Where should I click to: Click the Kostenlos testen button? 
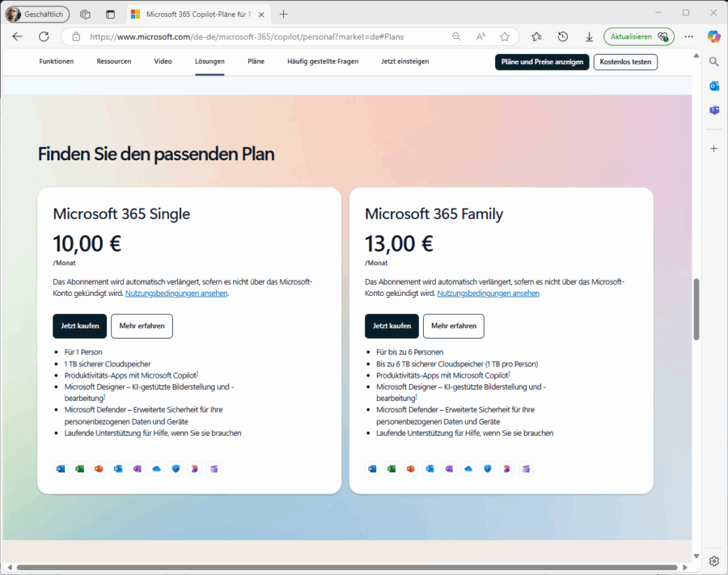625,61
